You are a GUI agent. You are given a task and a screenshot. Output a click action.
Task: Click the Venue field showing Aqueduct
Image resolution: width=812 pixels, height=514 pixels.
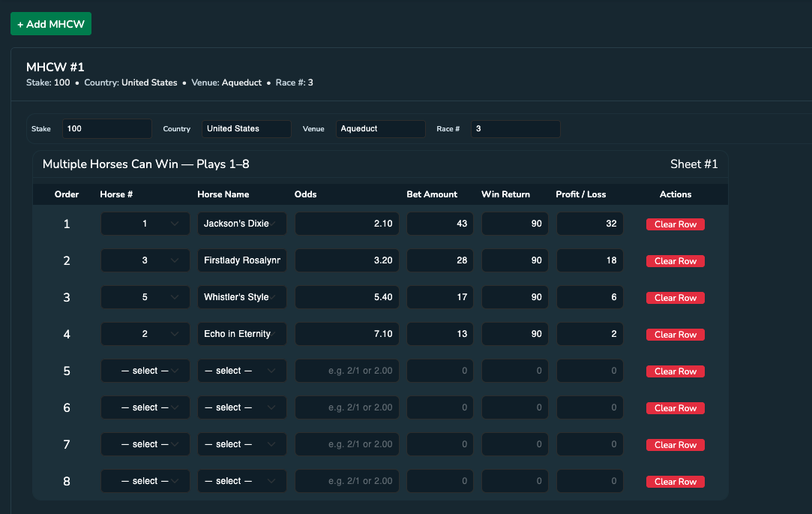pyautogui.click(x=380, y=128)
